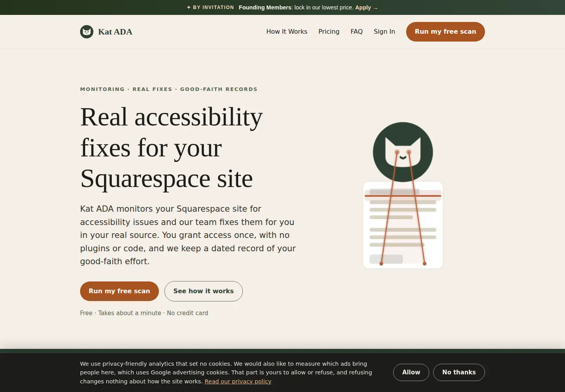
Task: Open the How It Works page
Action: (x=287, y=32)
